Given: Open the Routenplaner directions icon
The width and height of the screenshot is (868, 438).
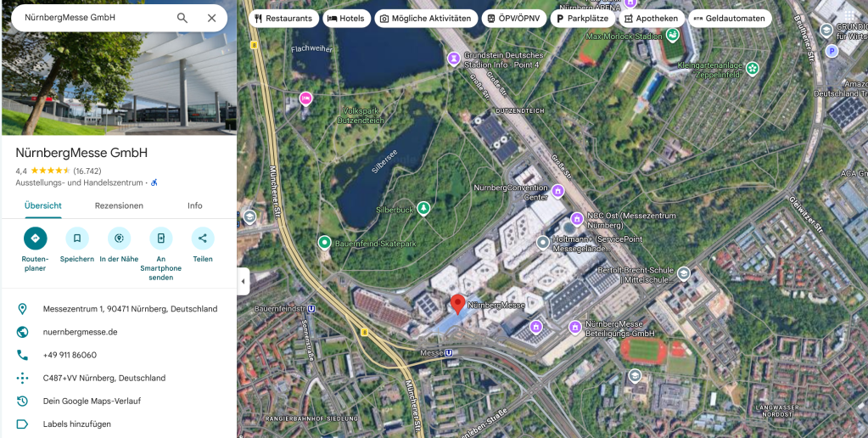Looking at the screenshot, I should 36,239.
